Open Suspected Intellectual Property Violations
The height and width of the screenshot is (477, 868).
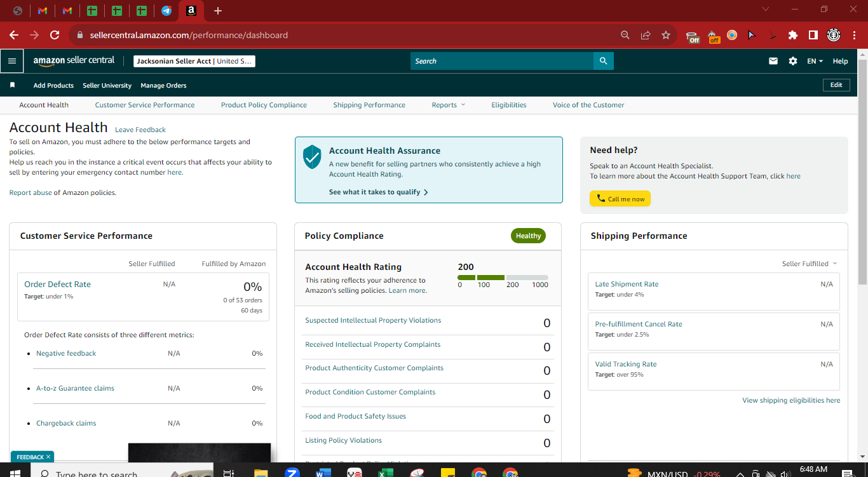pos(373,320)
